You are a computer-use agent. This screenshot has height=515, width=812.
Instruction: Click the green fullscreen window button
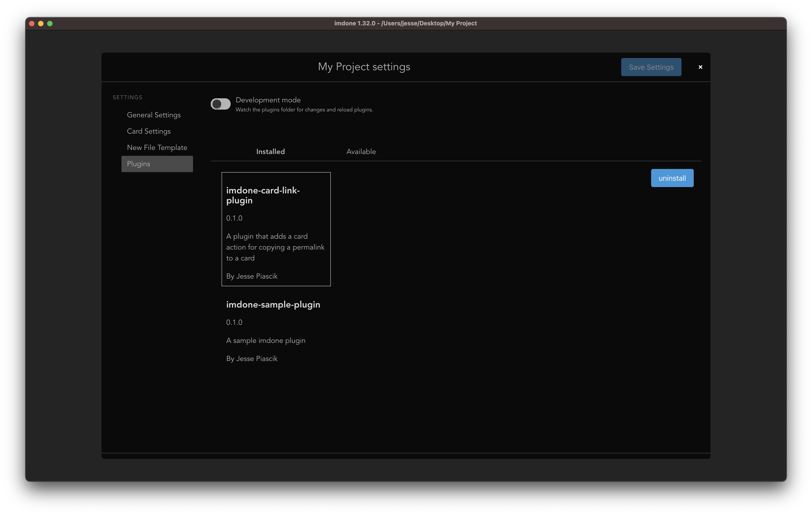pos(50,24)
